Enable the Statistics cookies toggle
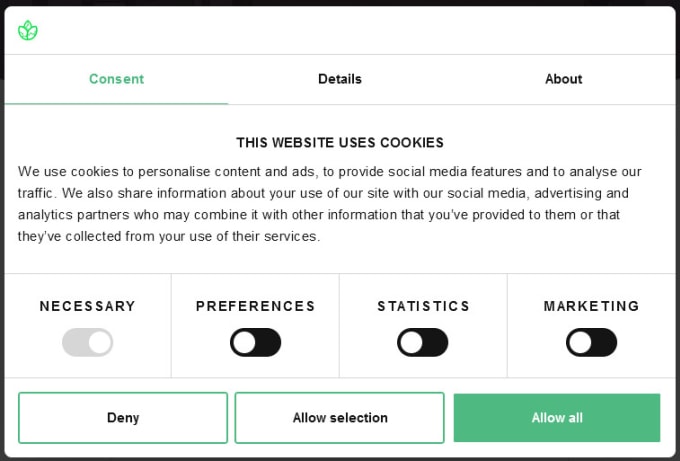Screen dimensions: 680x461 [423, 342]
